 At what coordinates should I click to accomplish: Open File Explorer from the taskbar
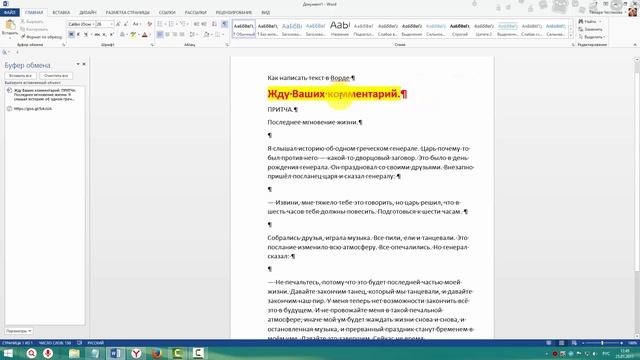[74, 353]
